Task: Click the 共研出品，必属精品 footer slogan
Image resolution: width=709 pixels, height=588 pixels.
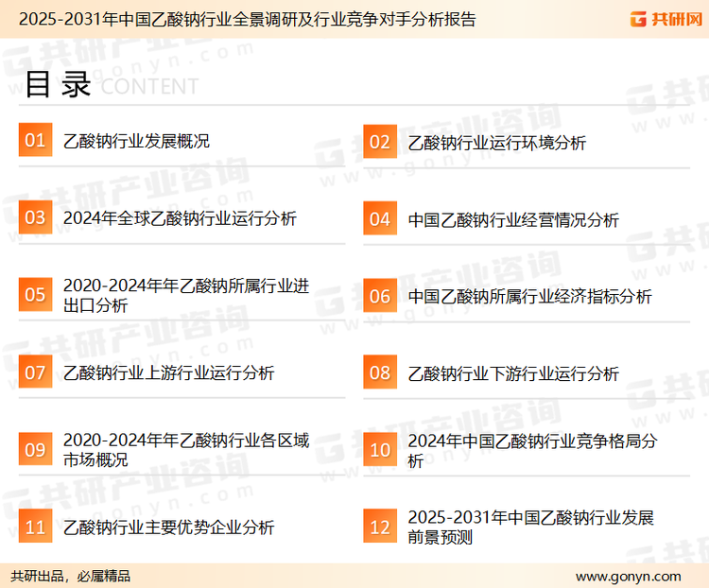Action: [70, 577]
